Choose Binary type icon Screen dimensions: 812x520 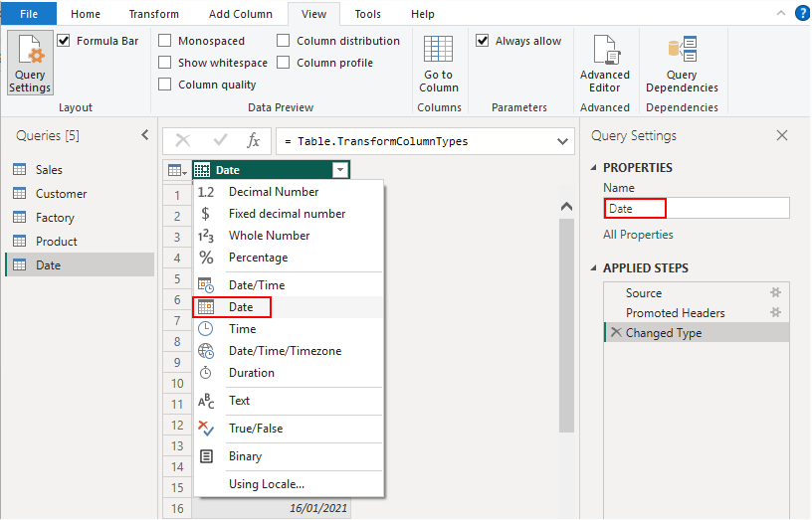coord(206,455)
